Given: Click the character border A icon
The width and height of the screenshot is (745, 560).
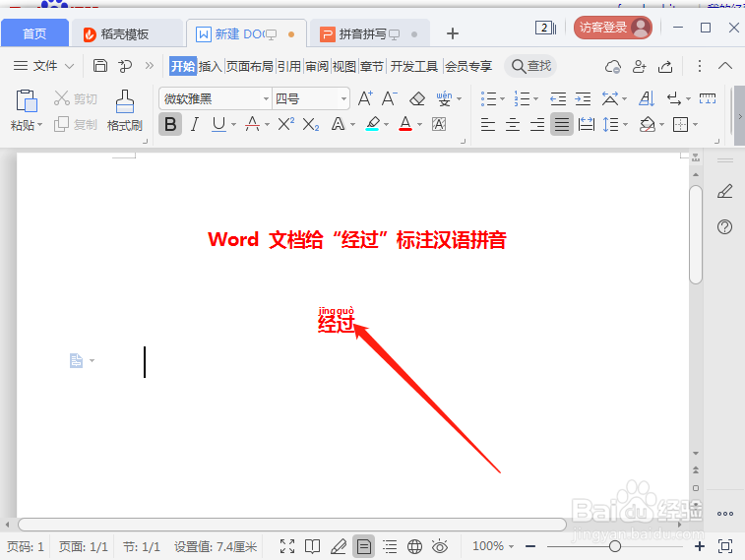Looking at the screenshot, I should 439,124.
